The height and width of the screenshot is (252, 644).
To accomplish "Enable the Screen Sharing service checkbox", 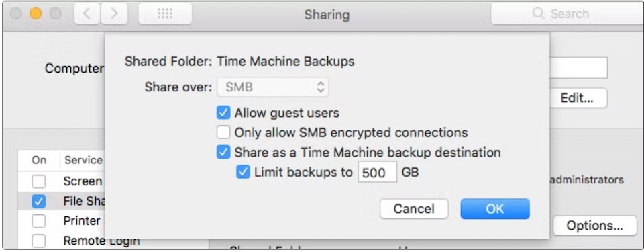I will click(x=39, y=181).
